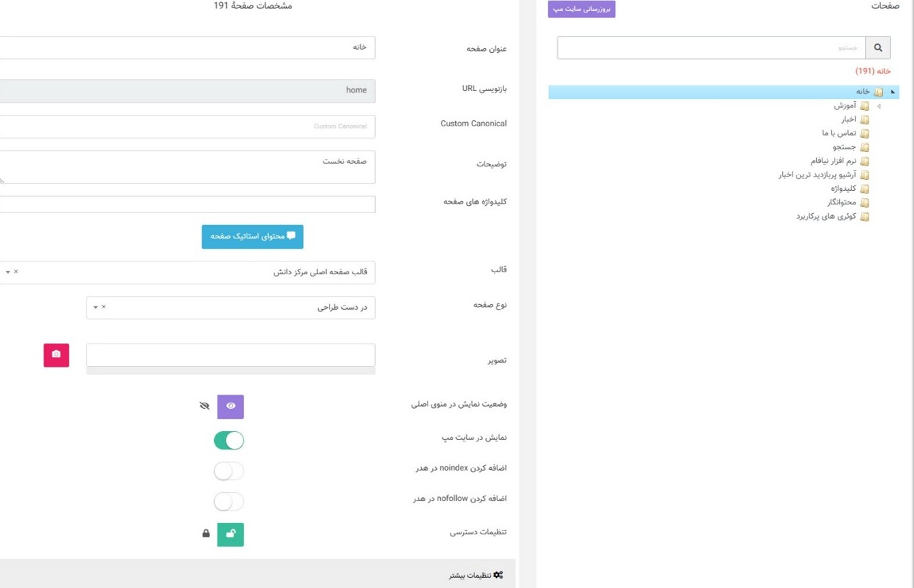Viewport: 914px width, 588px height.
Task: Enable the noindex header toggle
Action: pyautogui.click(x=229, y=471)
